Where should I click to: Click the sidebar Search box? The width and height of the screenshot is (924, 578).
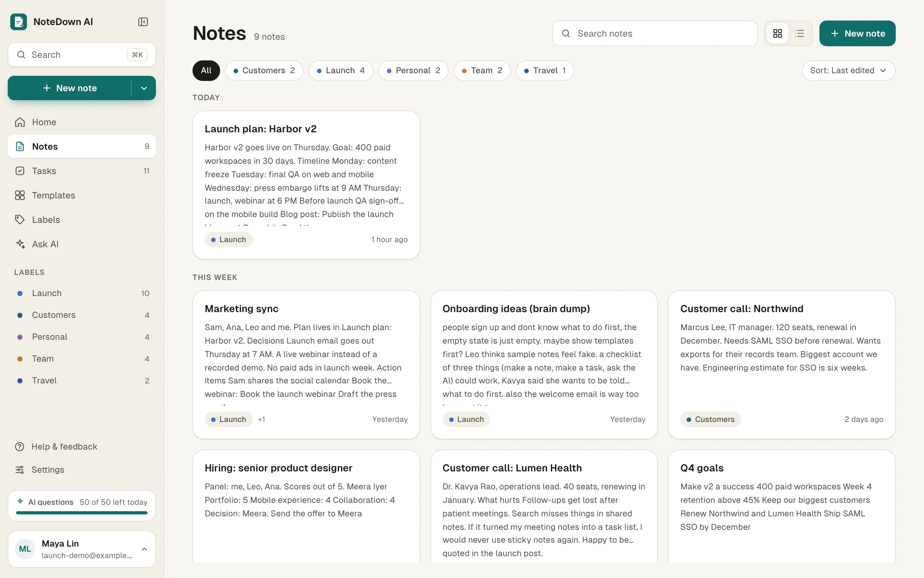[x=82, y=55]
